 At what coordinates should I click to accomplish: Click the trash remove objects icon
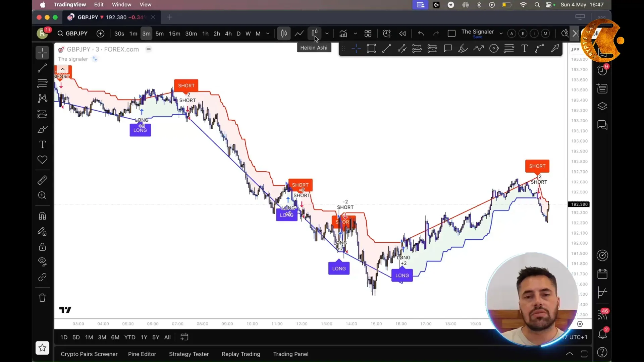42,298
